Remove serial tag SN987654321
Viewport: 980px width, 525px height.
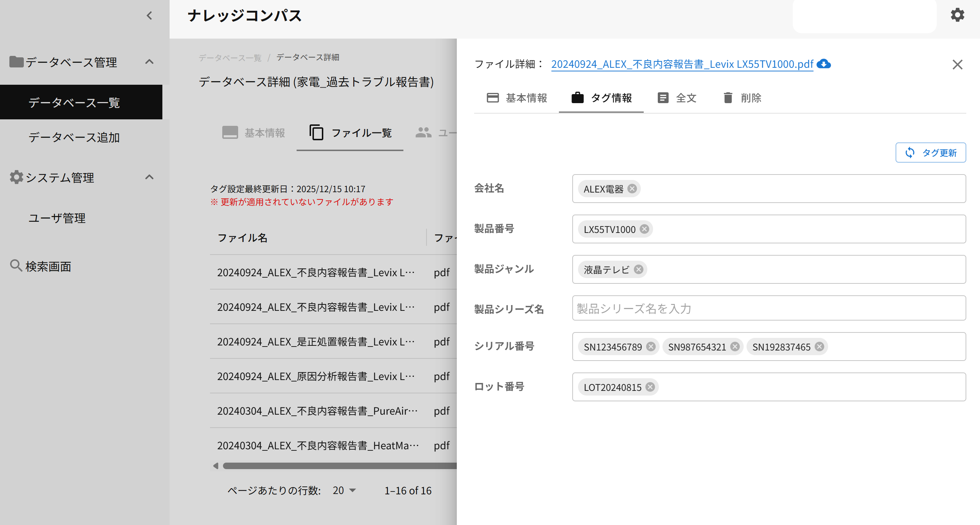point(735,346)
